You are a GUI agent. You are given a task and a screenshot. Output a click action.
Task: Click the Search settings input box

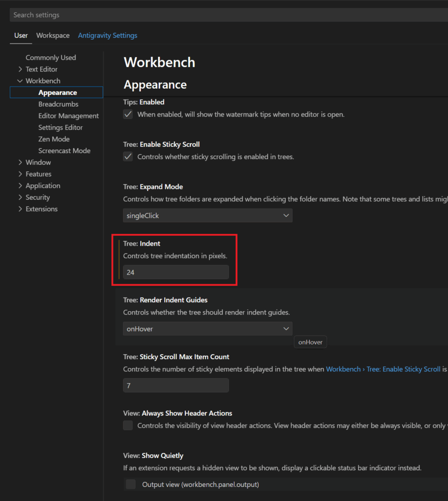pyautogui.click(x=225, y=15)
